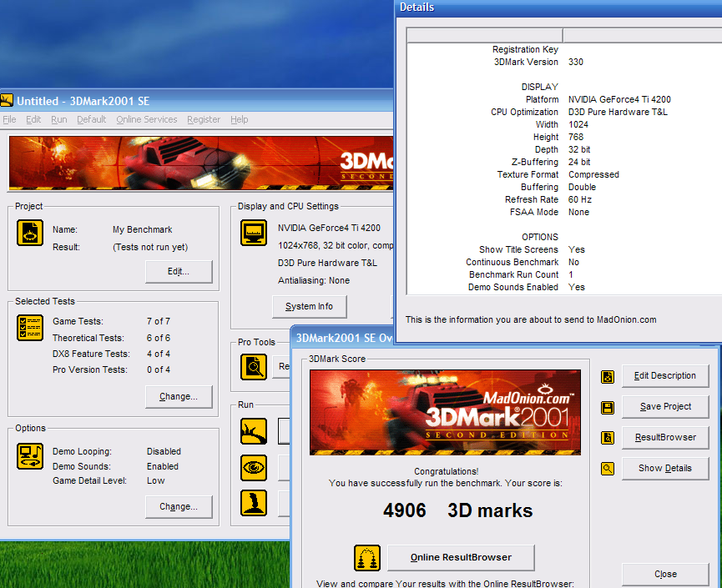This screenshot has width=722, height=588.
Task: Click the Options demo looping icon
Action: pyautogui.click(x=30, y=456)
